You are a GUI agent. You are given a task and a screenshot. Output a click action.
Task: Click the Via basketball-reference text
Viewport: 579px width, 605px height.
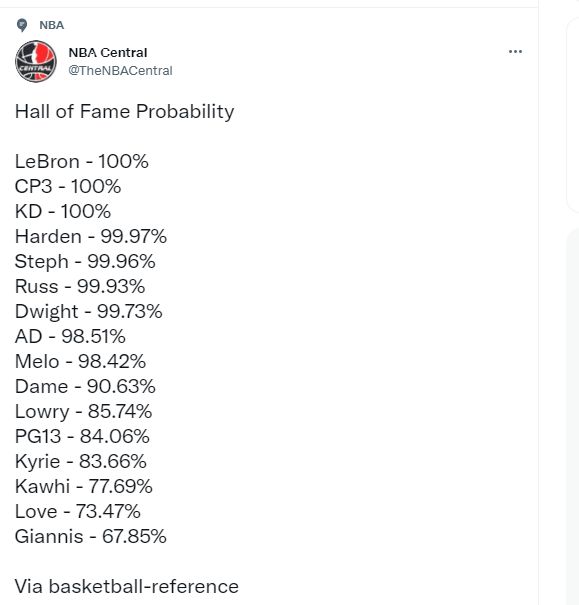click(x=127, y=586)
